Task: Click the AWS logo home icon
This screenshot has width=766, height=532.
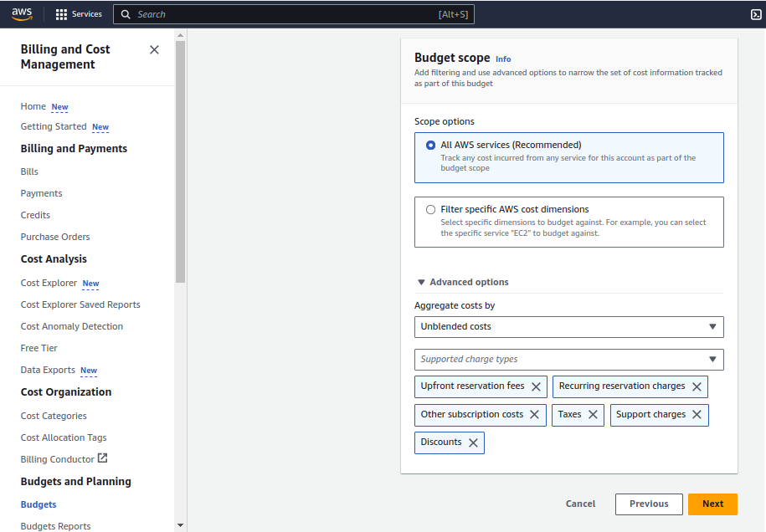Action: pyautogui.click(x=22, y=14)
